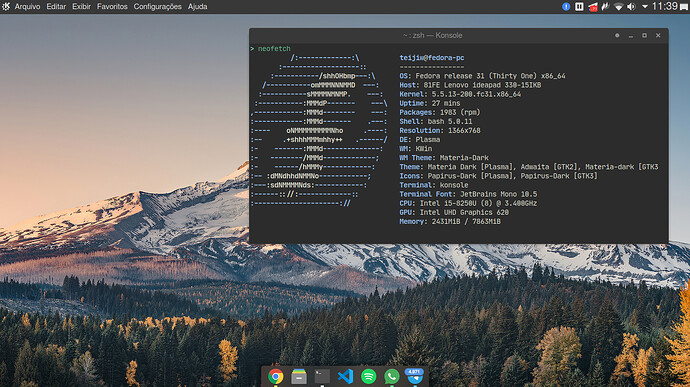Screen dimensions: 690x387
Task: Click the 'DE: Plasma' line
Action: [420, 140]
